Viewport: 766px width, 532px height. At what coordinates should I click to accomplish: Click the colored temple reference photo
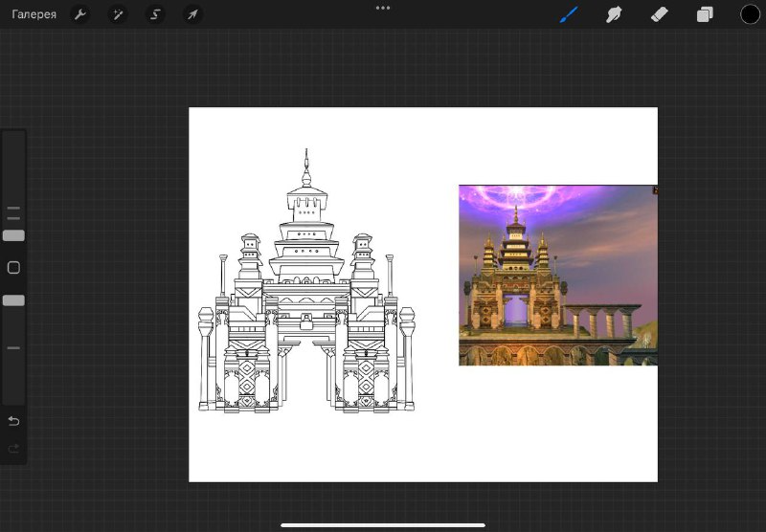557,276
